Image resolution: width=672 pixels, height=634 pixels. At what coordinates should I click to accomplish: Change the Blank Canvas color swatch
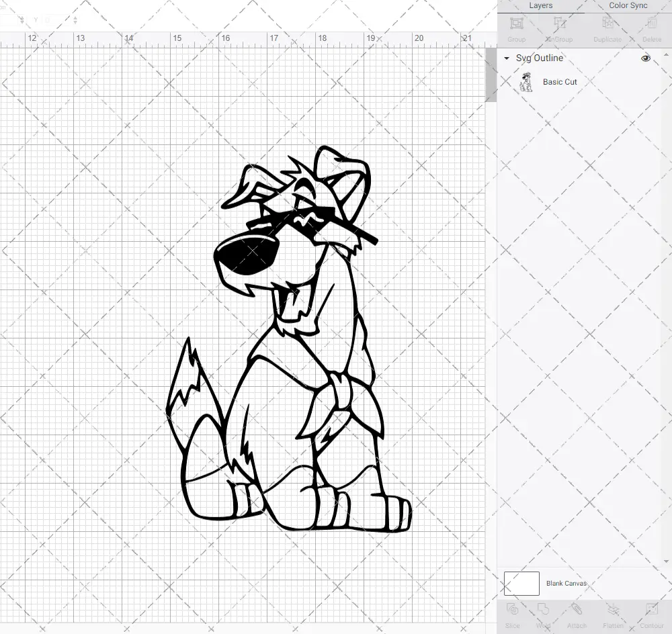(521, 583)
